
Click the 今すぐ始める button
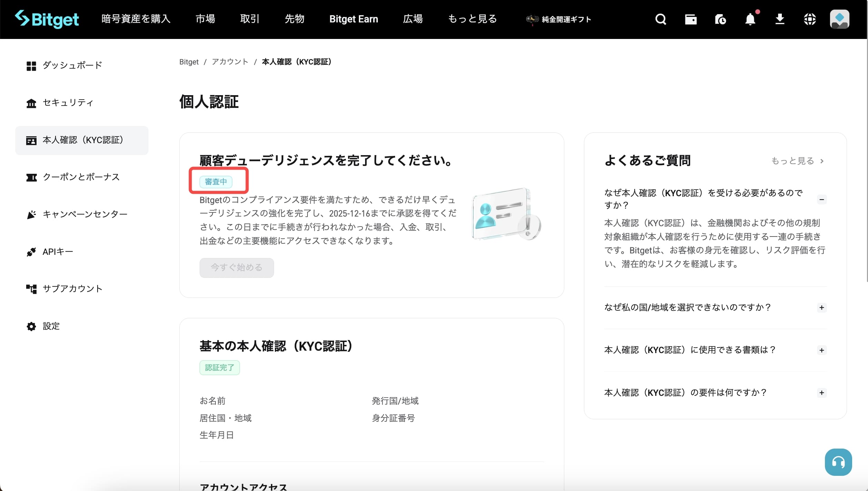(236, 268)
